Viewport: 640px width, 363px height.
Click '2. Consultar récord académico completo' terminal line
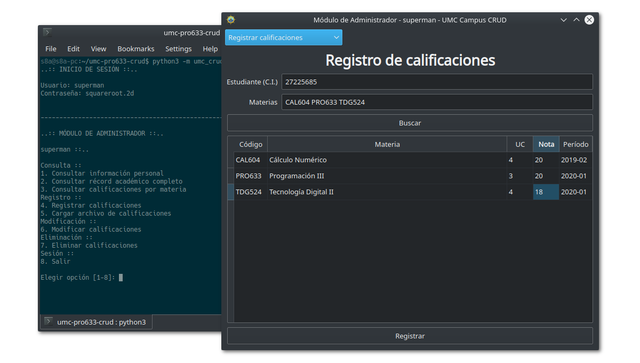click(111, 181)
